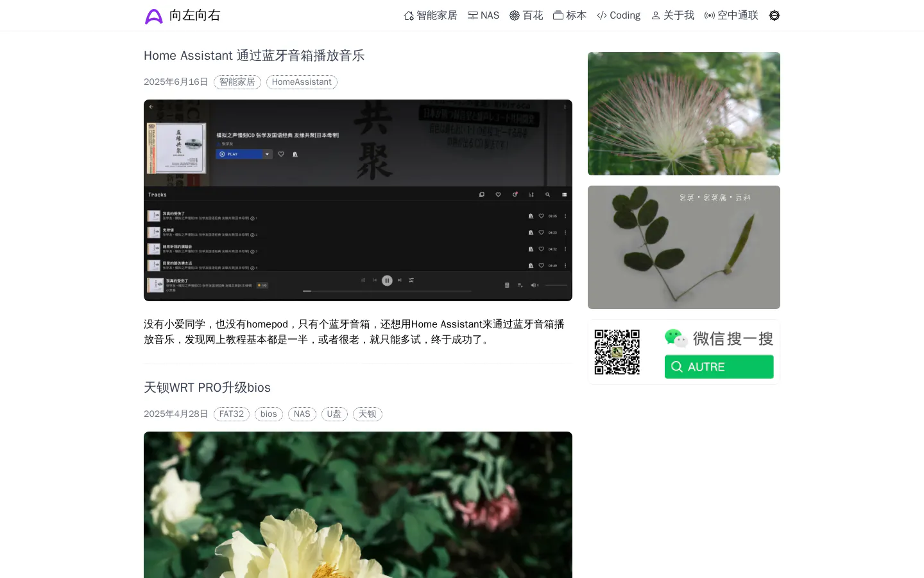The height and width of the screenshot is (578, 924).
Task: Click the purple 向左向右 site logo
Action: click(x=182, y=15)
